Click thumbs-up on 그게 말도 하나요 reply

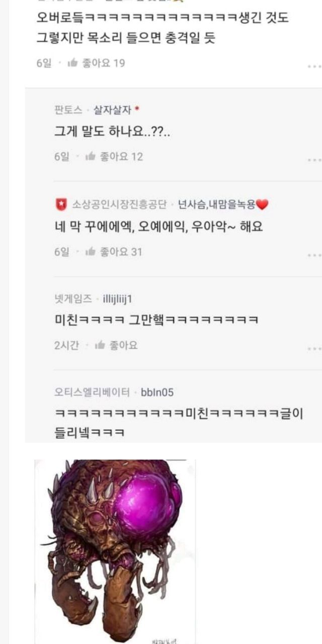(x=91, y=156)
